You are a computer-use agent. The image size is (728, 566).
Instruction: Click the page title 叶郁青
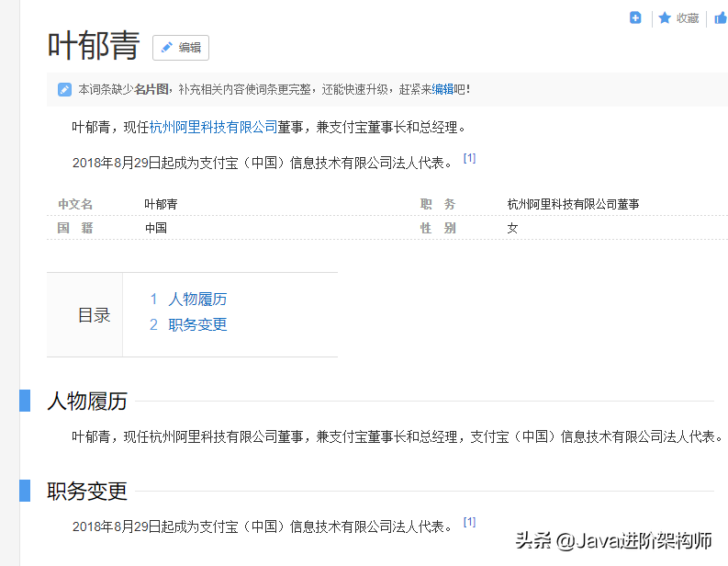tap(94, 46)
